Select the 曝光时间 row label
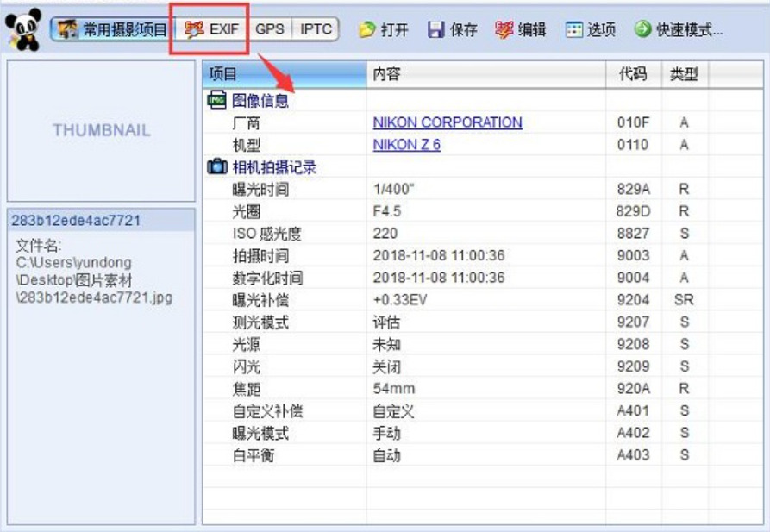Screen dimensions: 770x532 pyautogui.click(x=260, y=189)
